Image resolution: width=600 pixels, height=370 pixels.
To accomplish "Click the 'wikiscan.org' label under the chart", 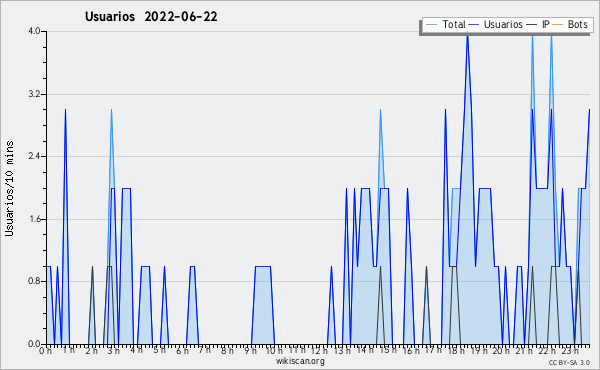I will click(x=300, y=361).
